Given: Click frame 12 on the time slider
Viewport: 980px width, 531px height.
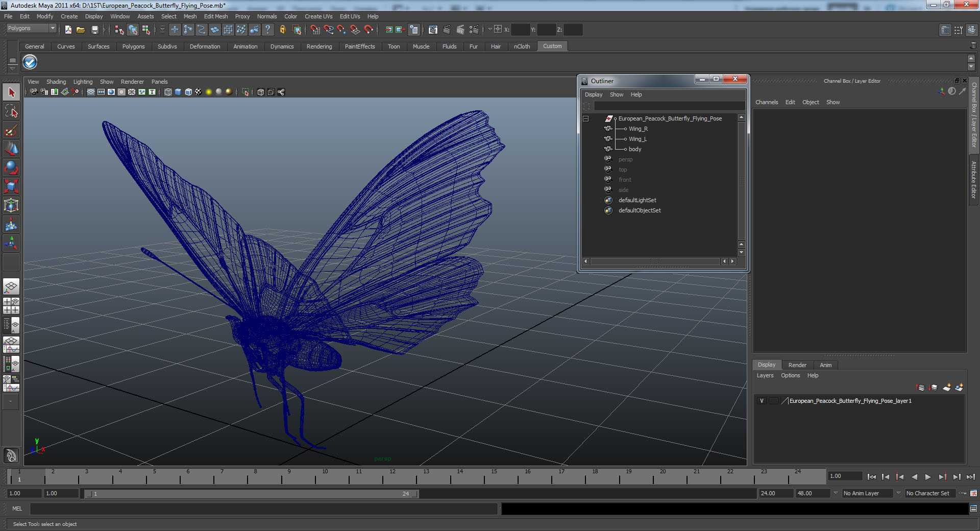Looking at the screenshot, I should pyautogui.click(x=392, y=477).
